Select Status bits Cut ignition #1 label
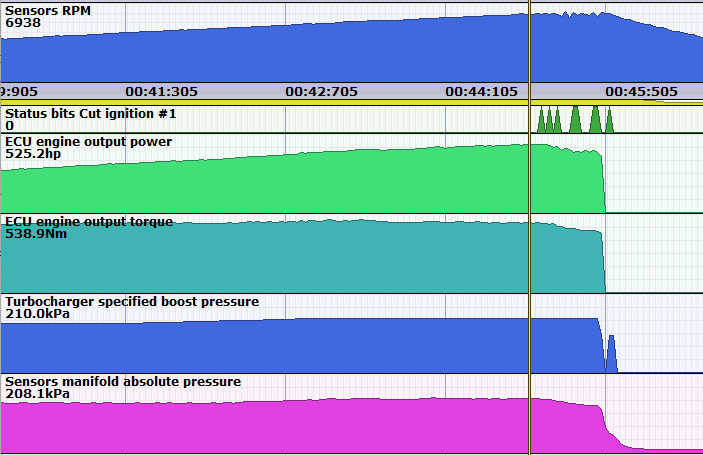Viewport: 703px width, 455px height. pos(91,114)
